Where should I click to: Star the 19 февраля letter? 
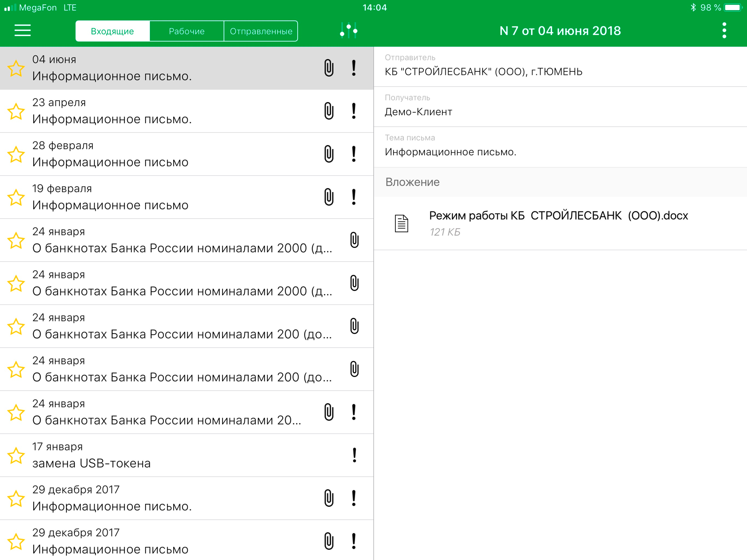pos(16,198)
